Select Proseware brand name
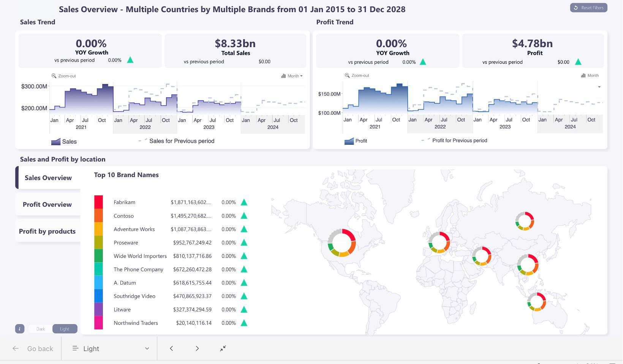Screen dimensions: 623x364 coord(126,242)
